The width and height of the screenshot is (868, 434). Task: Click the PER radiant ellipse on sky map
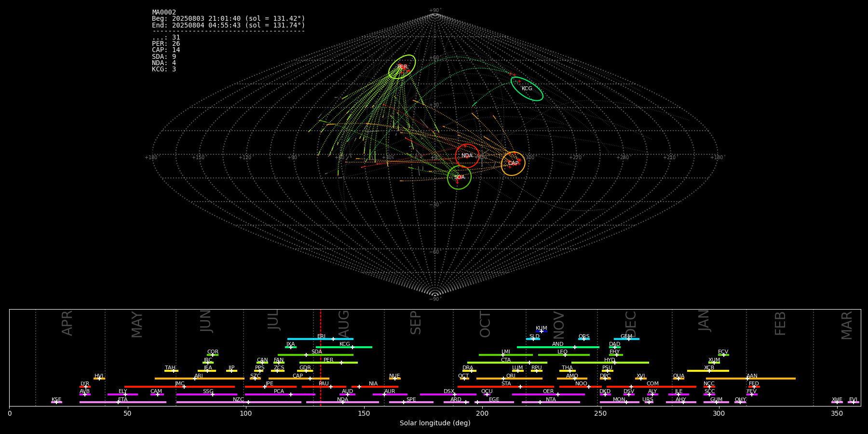pos(402,67)
